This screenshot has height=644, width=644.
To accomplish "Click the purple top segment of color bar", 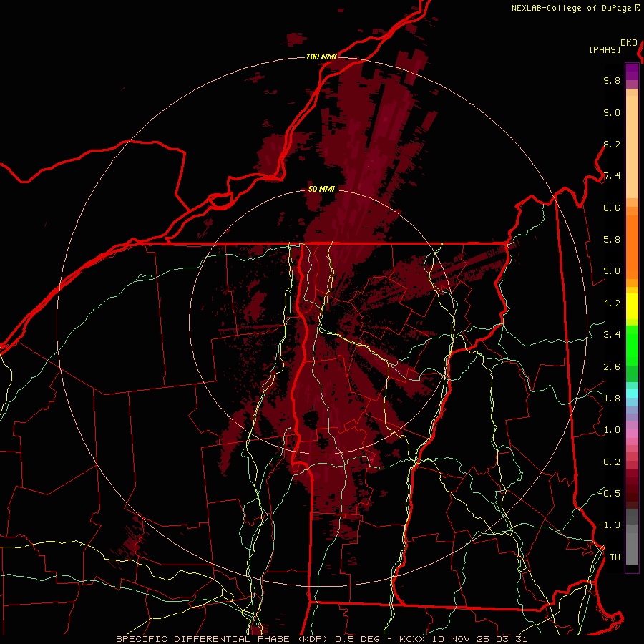I will point(632,72).
